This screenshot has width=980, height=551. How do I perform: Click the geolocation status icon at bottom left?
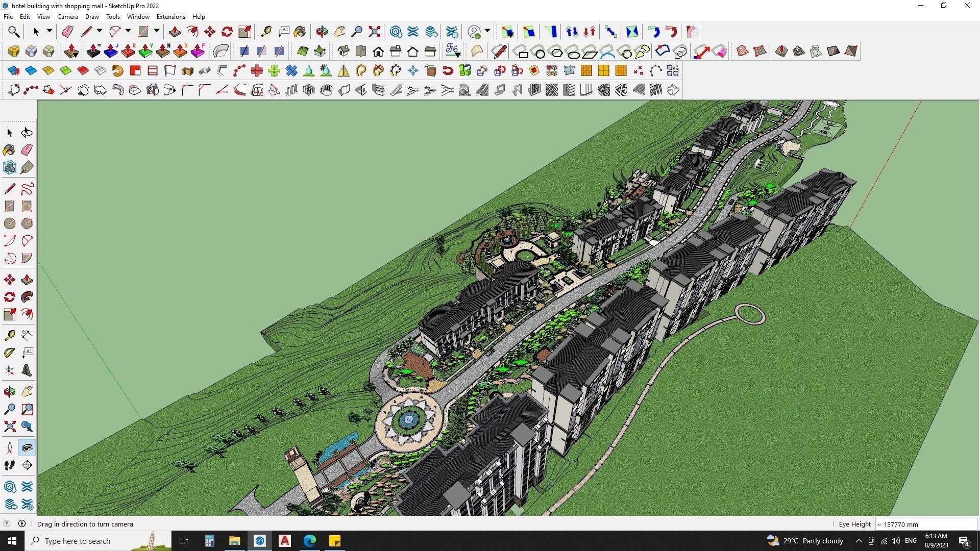tap(7, 524)
